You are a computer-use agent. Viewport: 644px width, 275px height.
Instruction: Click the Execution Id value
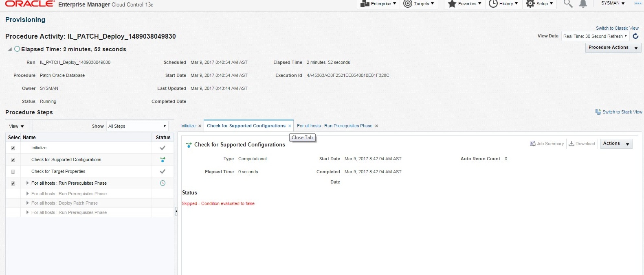(348, 75)
